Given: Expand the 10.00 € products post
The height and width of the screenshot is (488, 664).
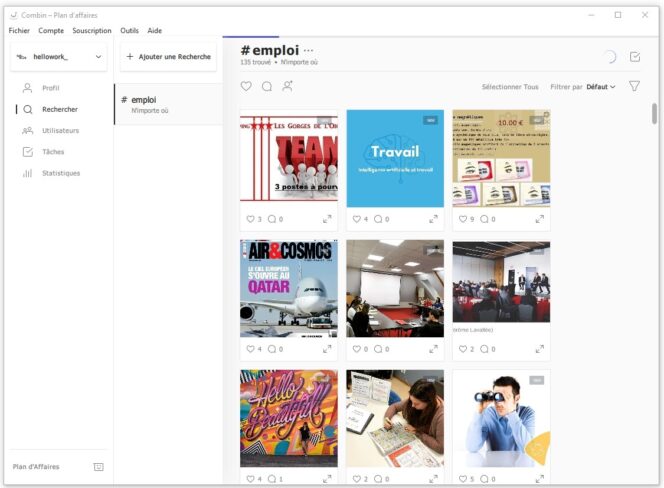Looking at the screenshot, I should click(x=540, y=219).
